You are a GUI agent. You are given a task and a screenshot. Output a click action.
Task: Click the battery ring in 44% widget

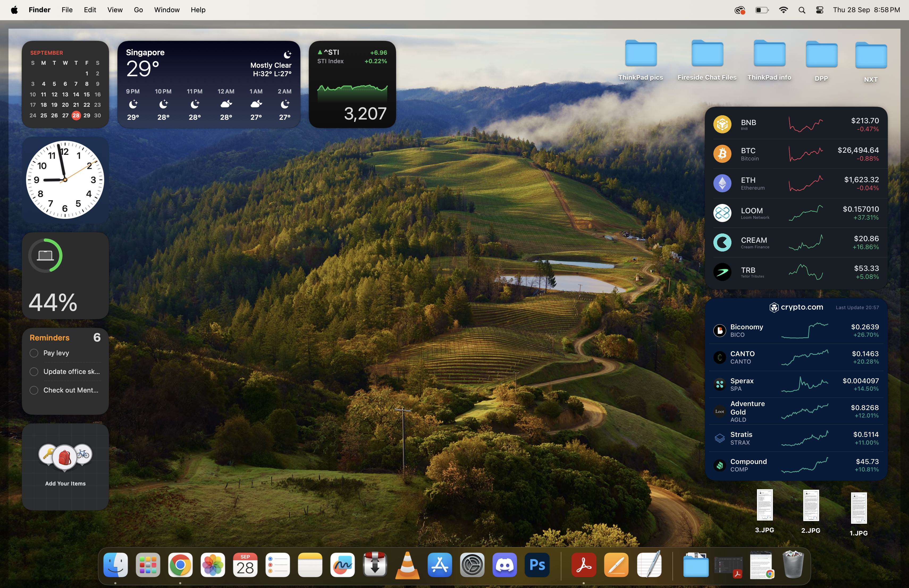[45, 255]
